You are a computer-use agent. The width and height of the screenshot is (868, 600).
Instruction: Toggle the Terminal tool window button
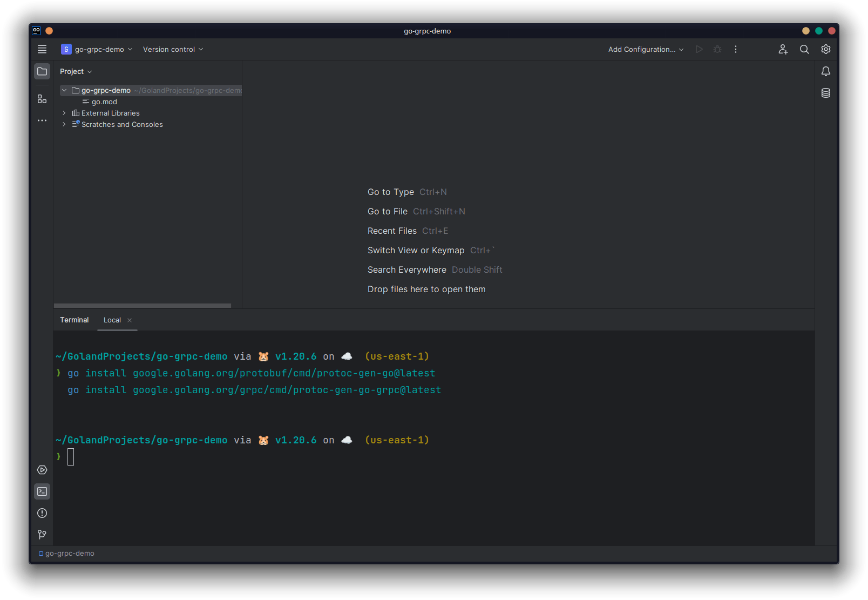[42, 491]
